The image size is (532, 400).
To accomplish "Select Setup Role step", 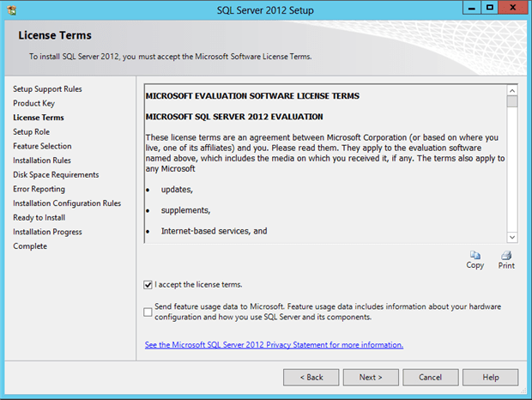I will click(31, 131).
